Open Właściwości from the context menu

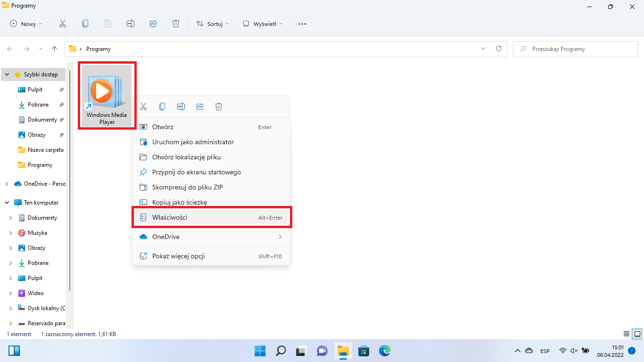[211, 217]
